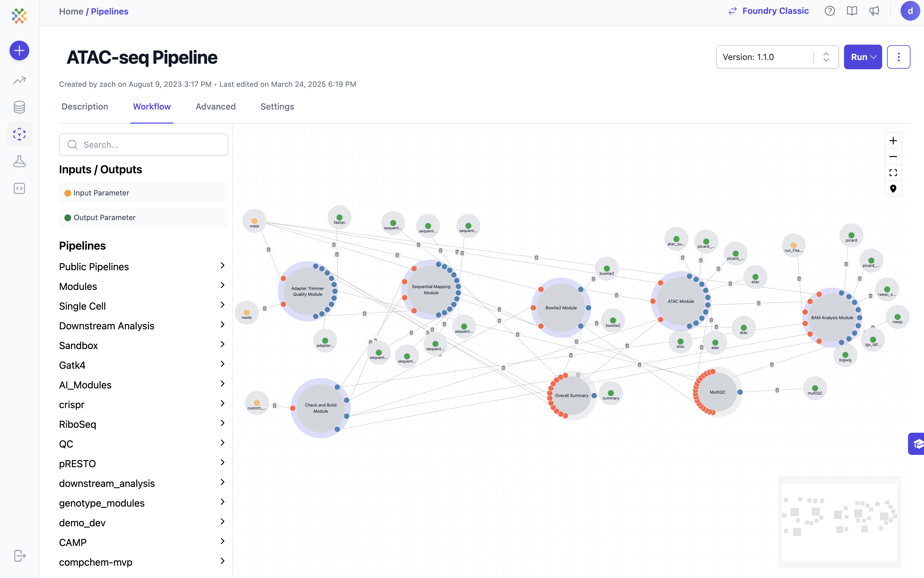924x578 pixels.
Task: Click the blue plus create button in sidebar
Action: (19, 50)
